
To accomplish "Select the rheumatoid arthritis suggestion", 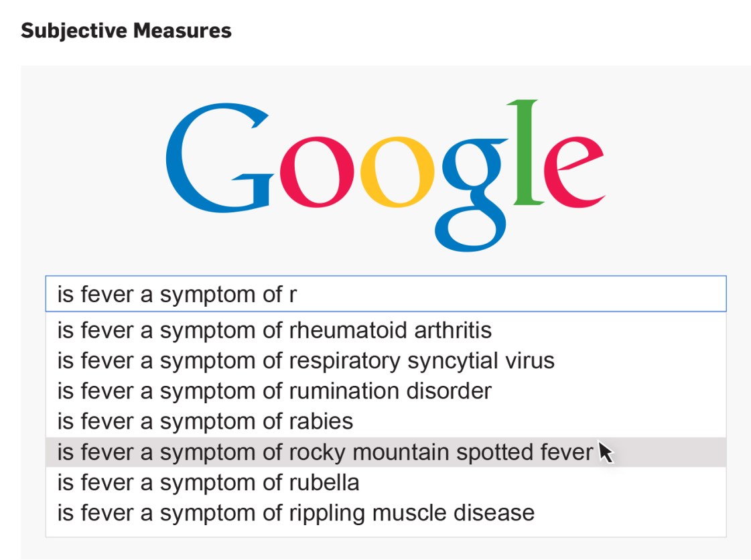I will [275, 330].
